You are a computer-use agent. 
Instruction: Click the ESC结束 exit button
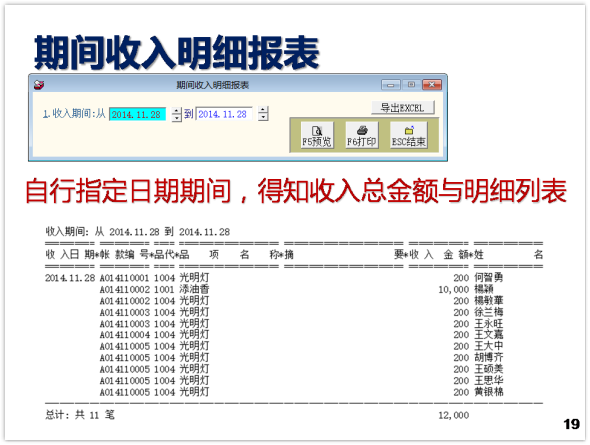pos(409,135)
